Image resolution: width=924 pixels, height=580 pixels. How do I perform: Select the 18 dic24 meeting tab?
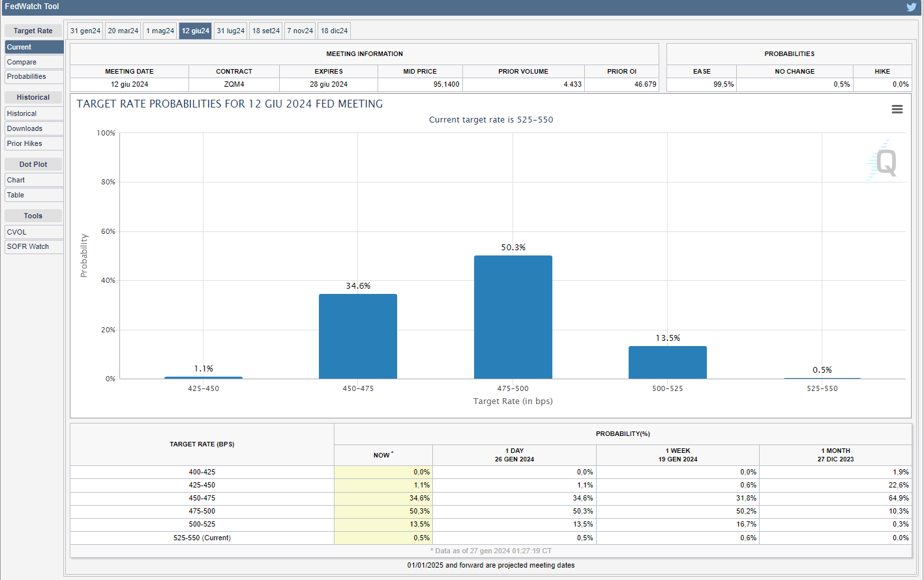335,31
